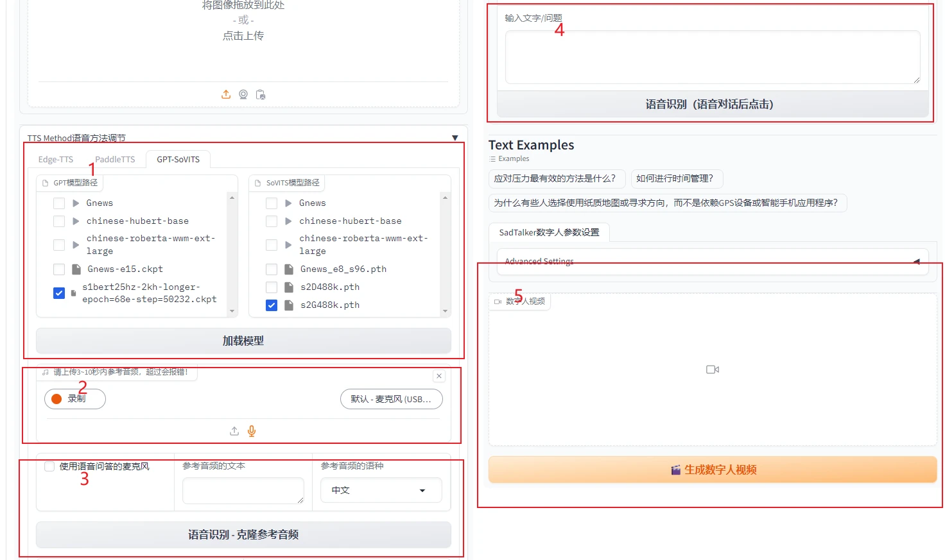Click the audio file upload icon
Screen dimensions: 945x560
pyautogui.click(x=234, y=431)
